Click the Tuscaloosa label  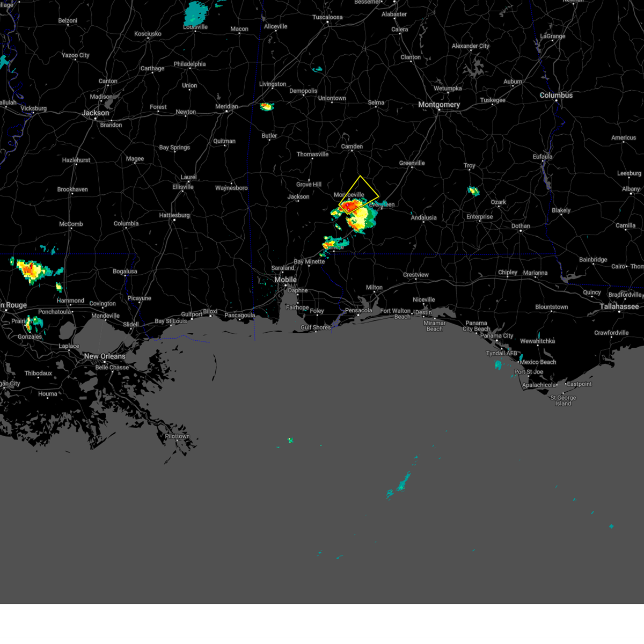tap(327, 17)
